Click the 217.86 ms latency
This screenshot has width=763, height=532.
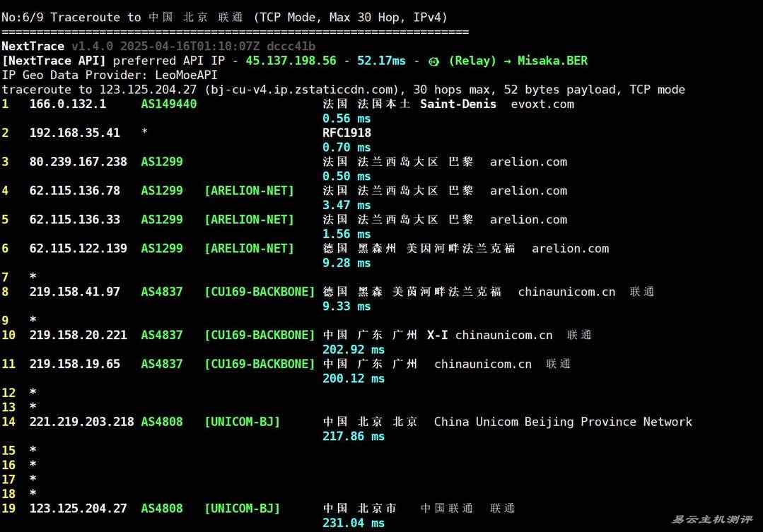click(354, 436)
